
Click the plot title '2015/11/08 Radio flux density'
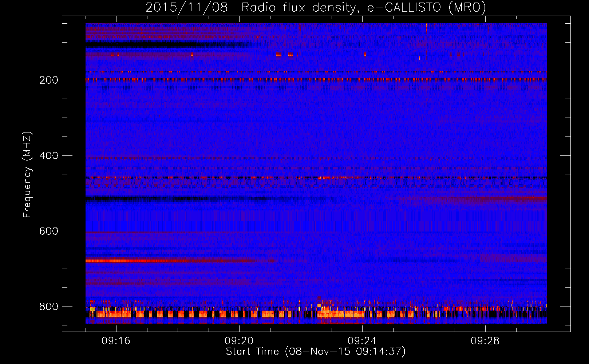point(316,8)
